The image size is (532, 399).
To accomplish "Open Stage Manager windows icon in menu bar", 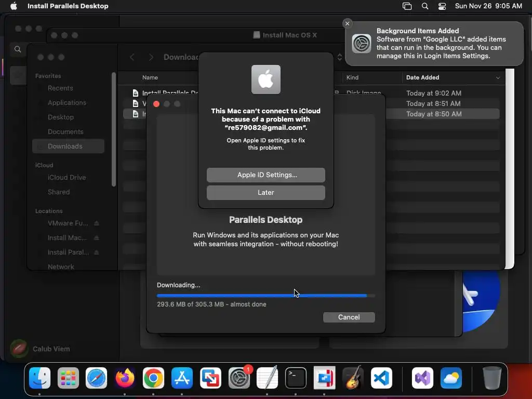I will [x=407, y=6].
